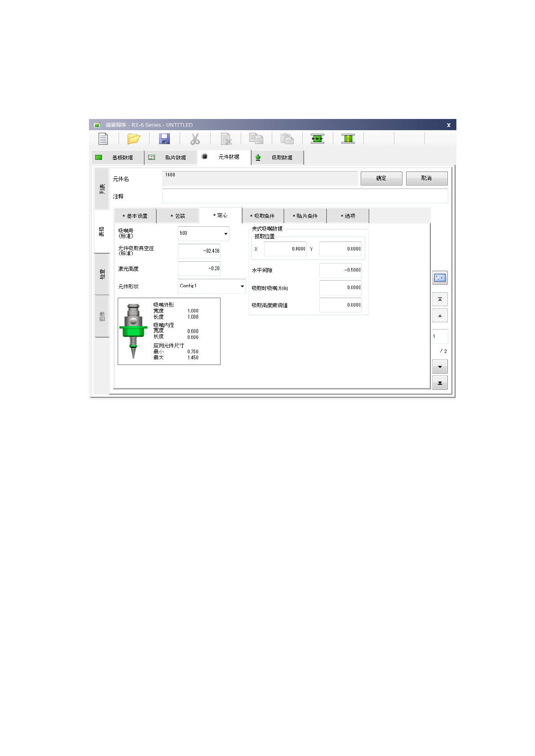
Task: Click the 水平间隙 field with -0.5000
Action: click(x=340, y=270)
